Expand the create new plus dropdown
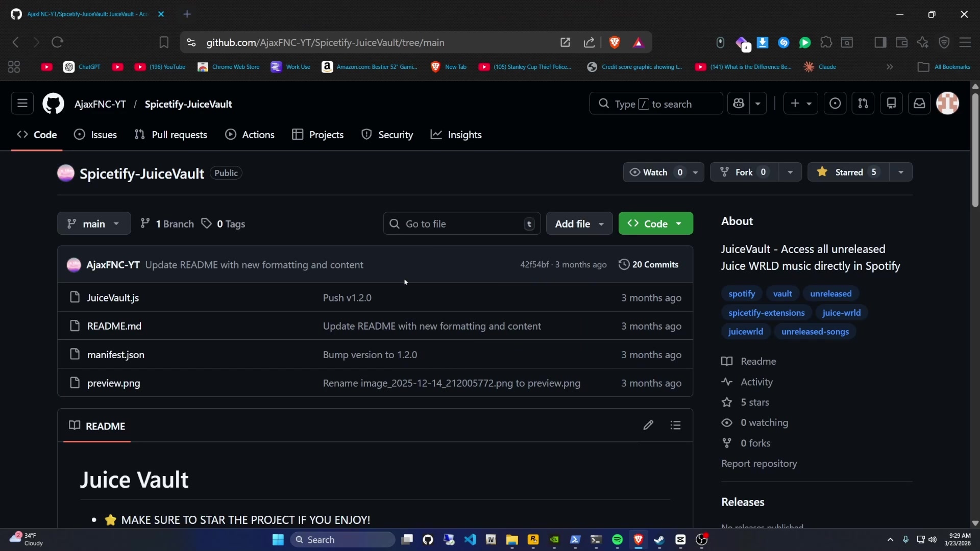The height and width of the screenshot is (551, 980). coord(800,104)
